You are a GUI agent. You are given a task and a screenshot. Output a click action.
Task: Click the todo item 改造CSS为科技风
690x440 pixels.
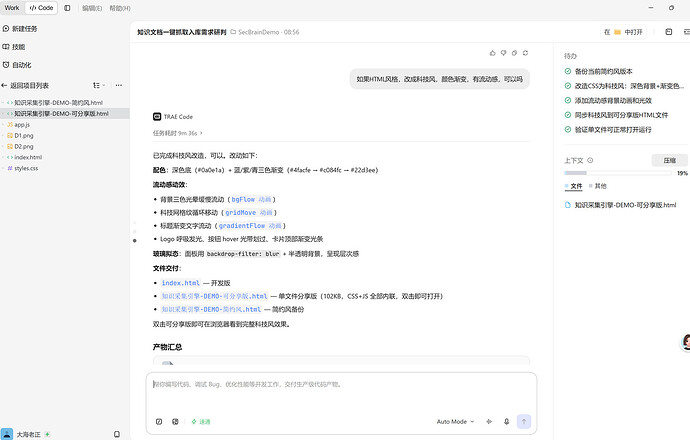(624, 86)
